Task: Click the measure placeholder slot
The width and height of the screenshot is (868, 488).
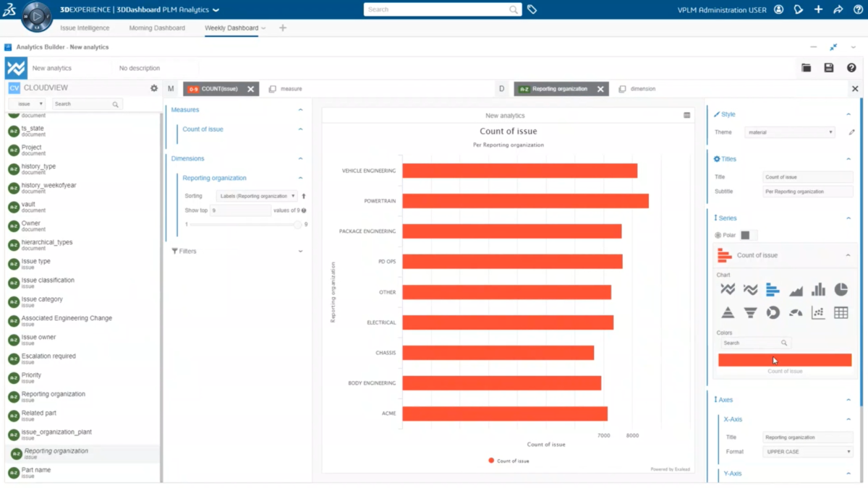Action: click(x=286, y=89)
